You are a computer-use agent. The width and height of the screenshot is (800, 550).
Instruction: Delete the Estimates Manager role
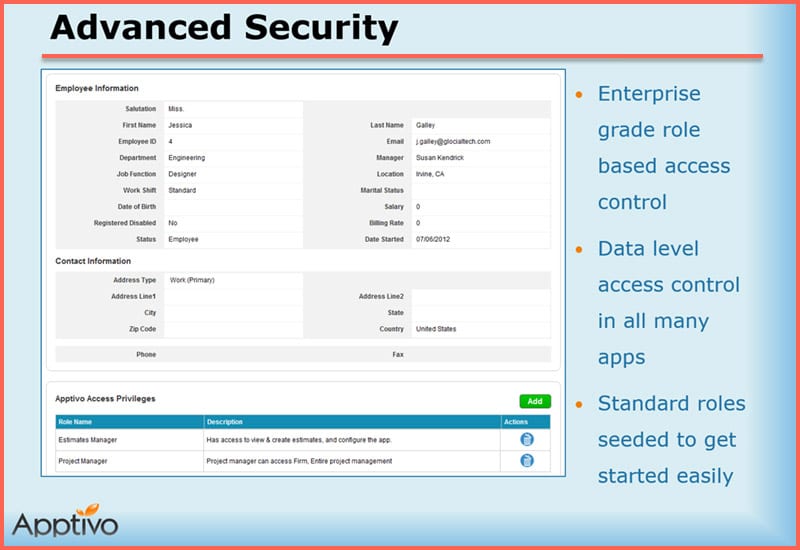526,439
